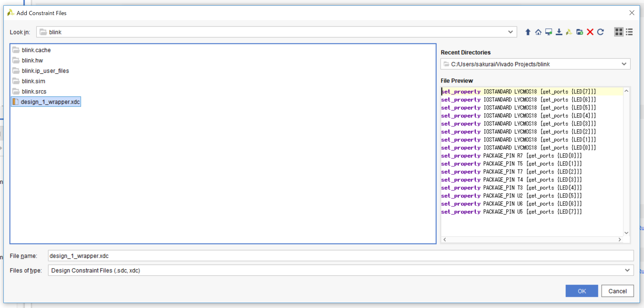The width and height of the screenshot is (644, 308).
Task: Go to the desktop directory
Action: click(x=549, y=32)
